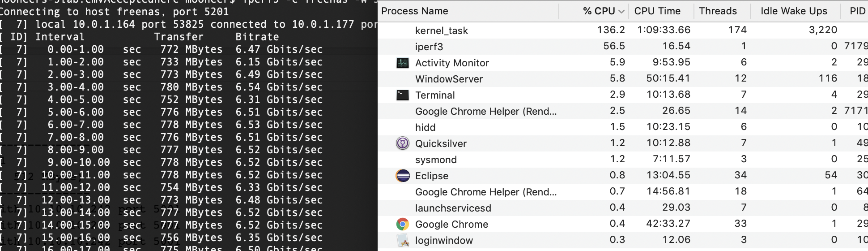Toggle sort direction arrow on % CPU column
This screenshot has height=251, width=868.
point(621,12)
